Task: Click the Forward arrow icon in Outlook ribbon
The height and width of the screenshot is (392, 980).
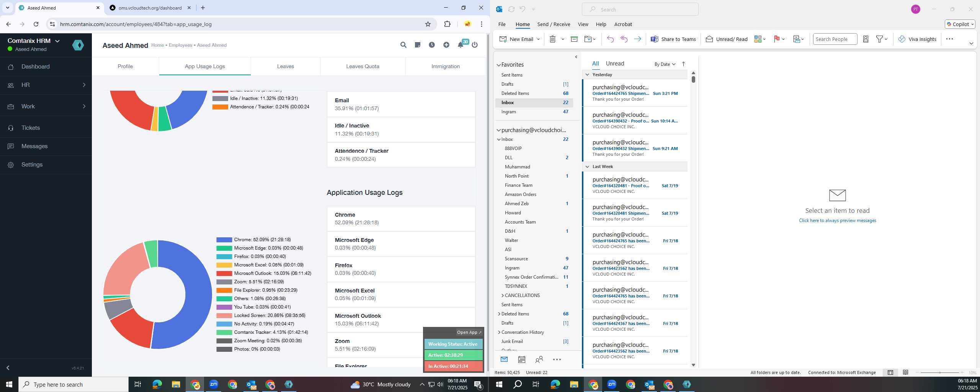Action: [637, 39]
